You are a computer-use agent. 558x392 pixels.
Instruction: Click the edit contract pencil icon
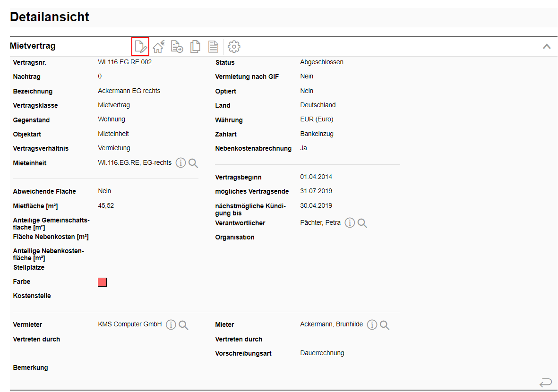(140, 46)
